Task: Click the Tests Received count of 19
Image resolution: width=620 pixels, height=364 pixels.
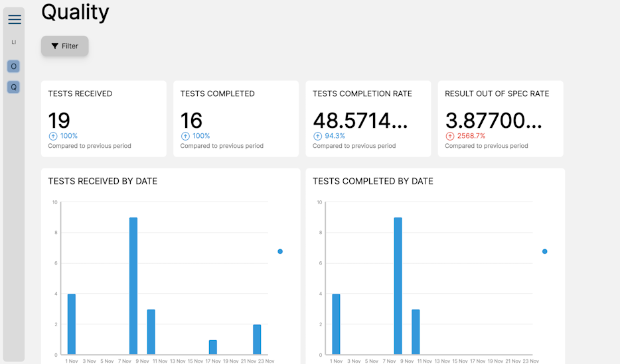Action: tap(59, 121)
